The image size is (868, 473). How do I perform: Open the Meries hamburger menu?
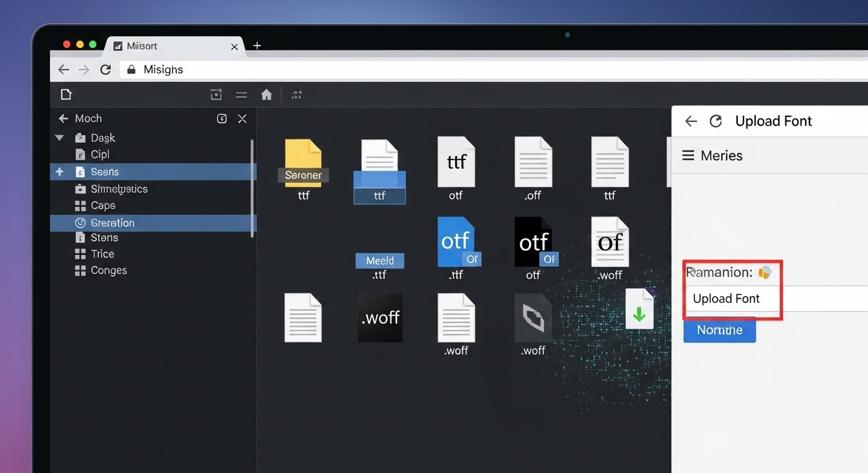point(688,155)
